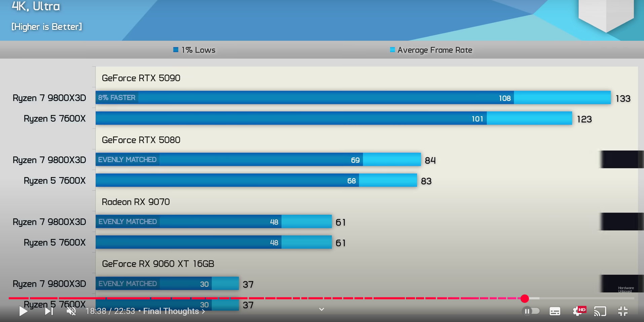Image resolution: width=644 pixels, height=322 pixels.
Task: Click the "GeForce RTX 5080" group heading
Action: [141, 140]
